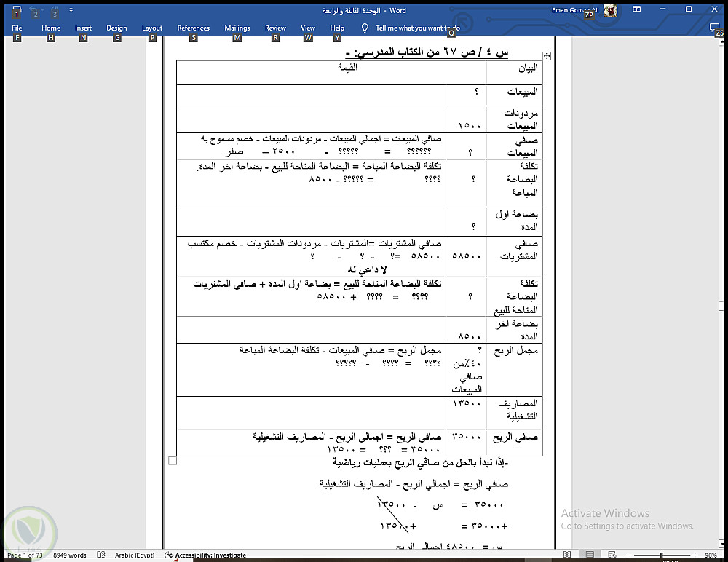Click the ٥٨٥٠٠ value cell for صافي المشتريات
Viewport: 728px width, 562px height.
[x=466, y=256]
